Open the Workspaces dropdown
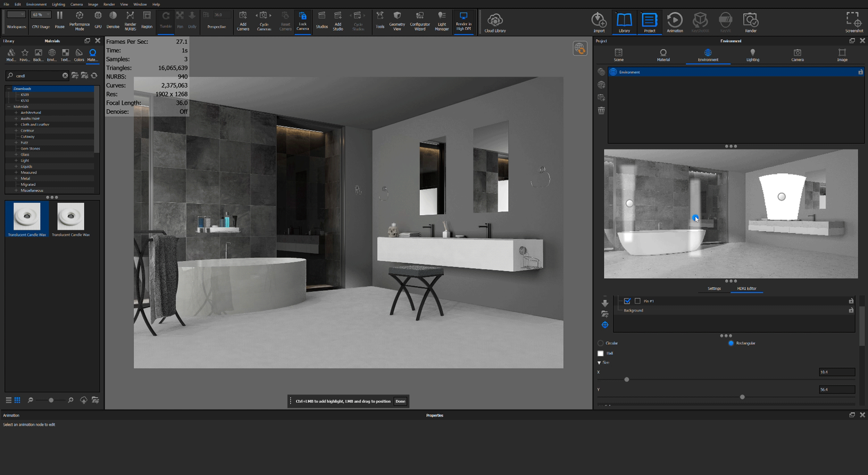Image resolution: width=868 pixels, height=475 pixels. click(x=16, y=15)
